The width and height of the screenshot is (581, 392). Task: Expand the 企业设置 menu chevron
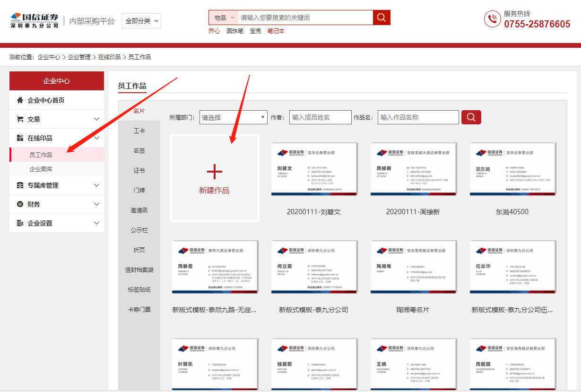96,223
